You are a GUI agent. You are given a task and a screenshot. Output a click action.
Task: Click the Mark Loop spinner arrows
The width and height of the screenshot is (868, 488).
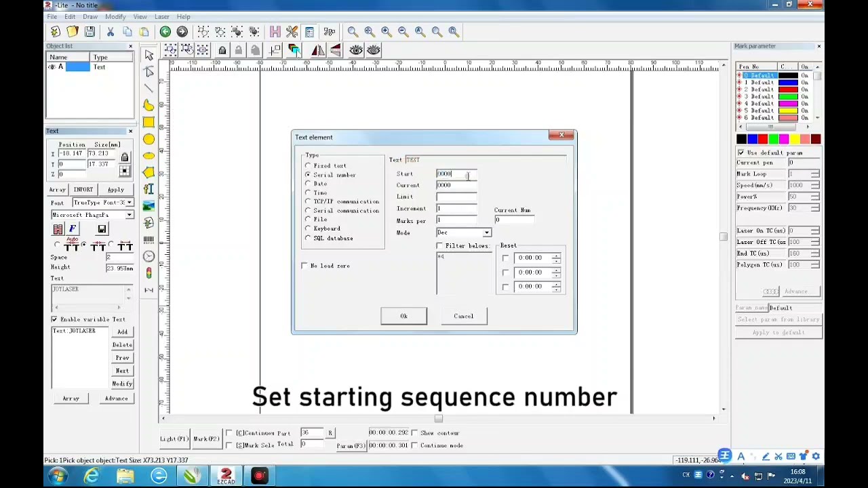click(x=814, y=174)
